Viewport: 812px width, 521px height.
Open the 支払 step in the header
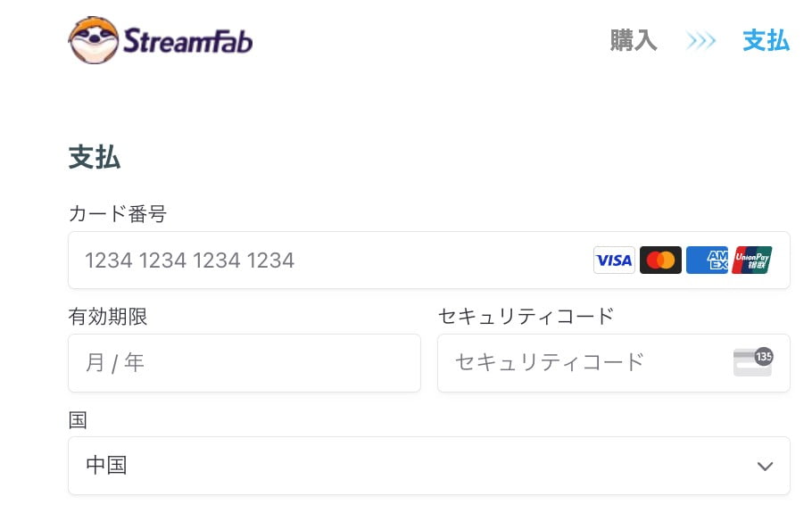766,40
